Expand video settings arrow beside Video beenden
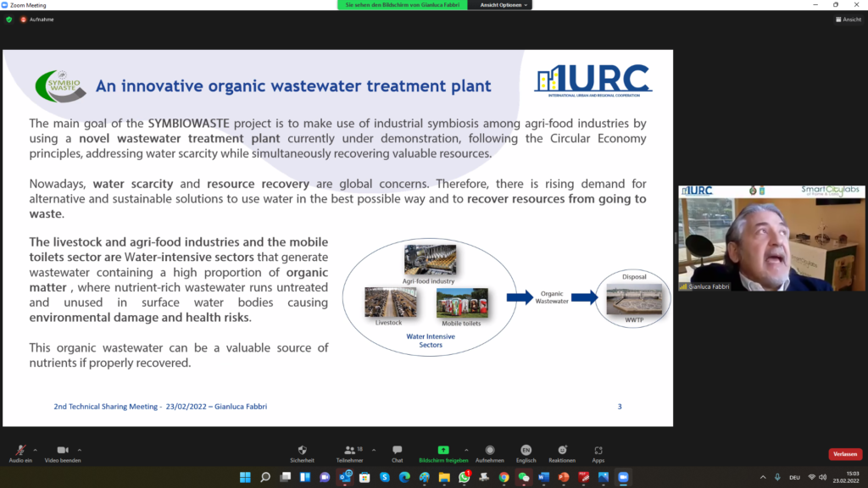The image size is (868, 488). (80, 449)
